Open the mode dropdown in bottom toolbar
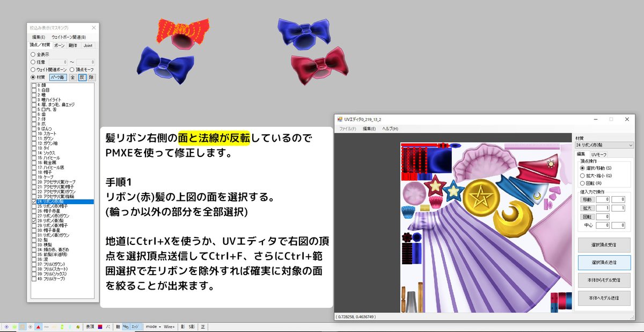Viewport: 644px width, 332px height. (x=153, y=327)
